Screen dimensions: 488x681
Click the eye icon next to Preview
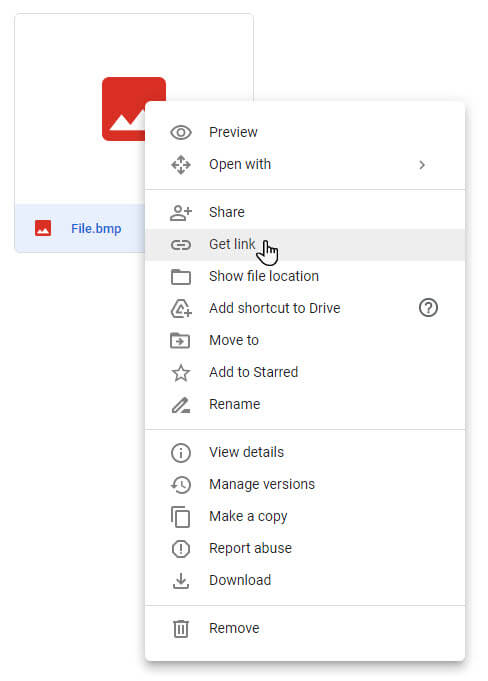[x=181, y=132]
